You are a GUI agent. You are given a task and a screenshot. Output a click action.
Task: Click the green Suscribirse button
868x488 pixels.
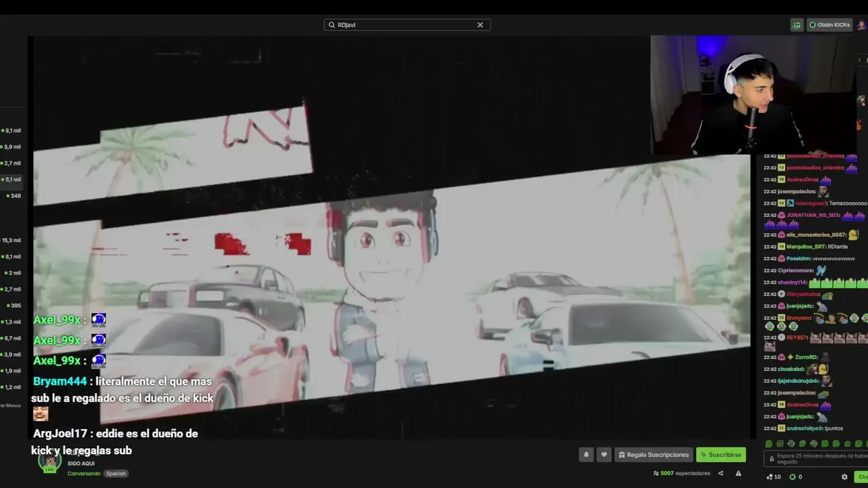point(721,455)
